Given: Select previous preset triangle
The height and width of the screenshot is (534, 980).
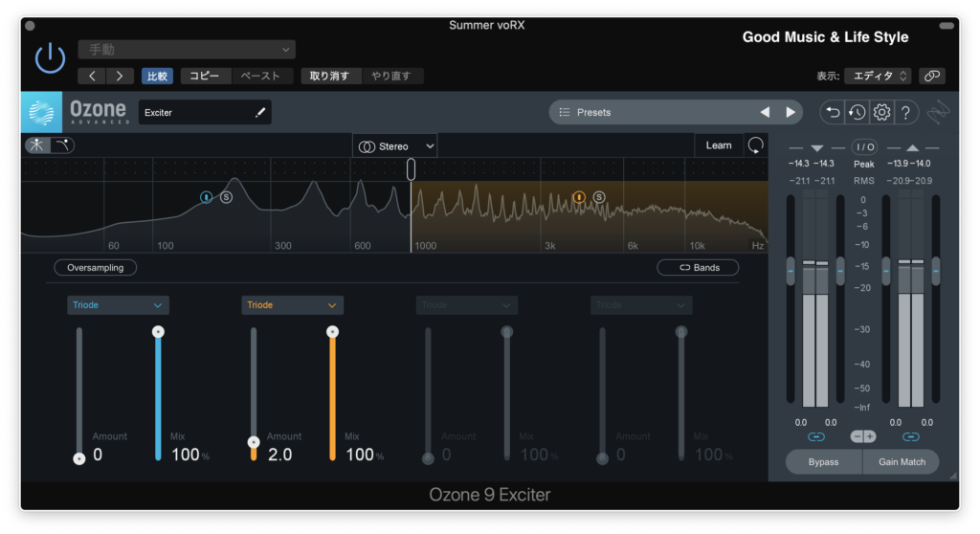Looking at the screenshot, I should (x=765, y=113).
